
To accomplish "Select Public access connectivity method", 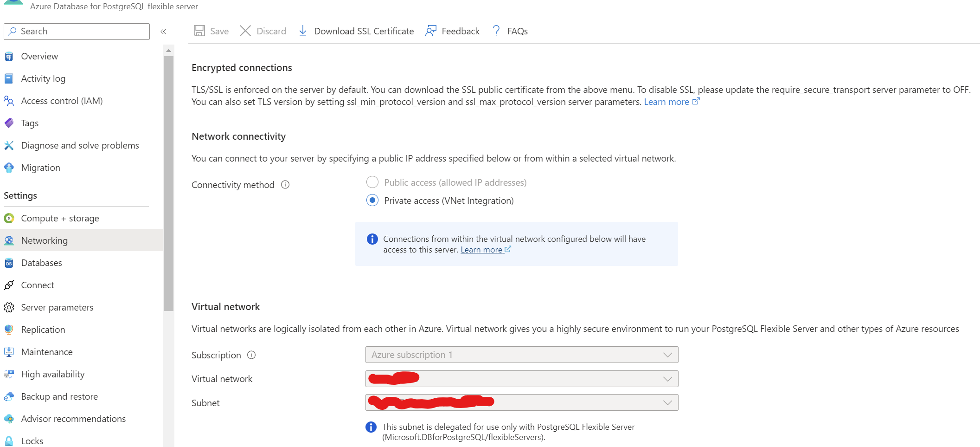I will [372, 182].
